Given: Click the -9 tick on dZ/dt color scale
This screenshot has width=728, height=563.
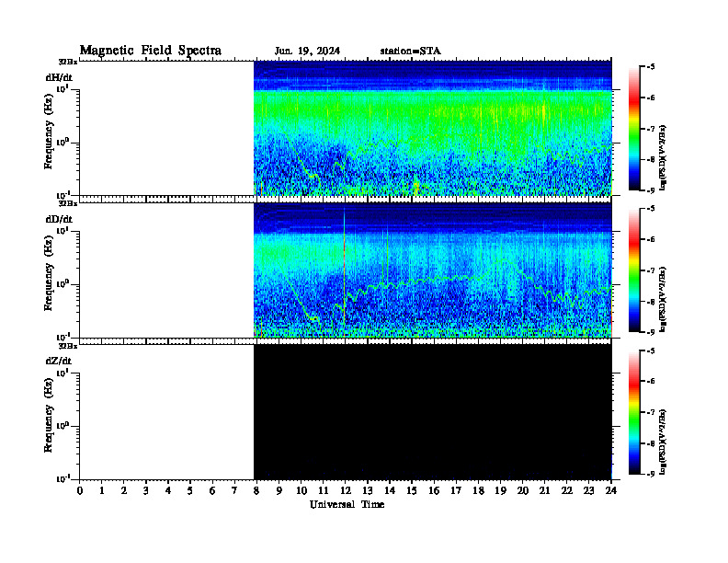Looking at the screenshot, I should point(651,475).
